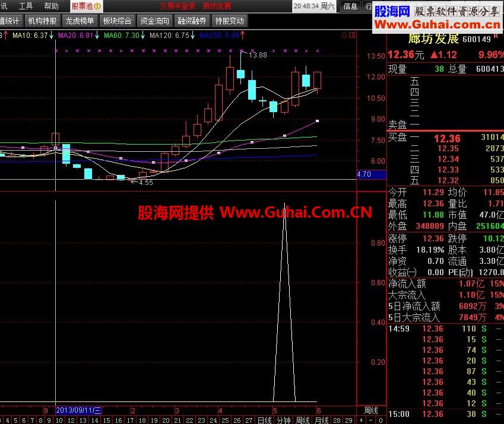The width and height of the screenshot is (504, 424).
Task: Open the 机构持股 tab
Action: click(x=42, y=21)
